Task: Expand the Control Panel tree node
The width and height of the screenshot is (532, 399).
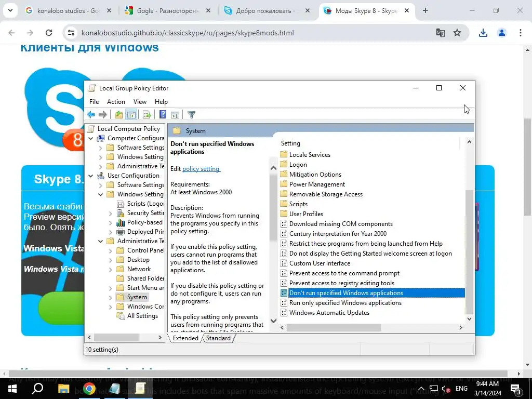Action: [x=110, y=251]
